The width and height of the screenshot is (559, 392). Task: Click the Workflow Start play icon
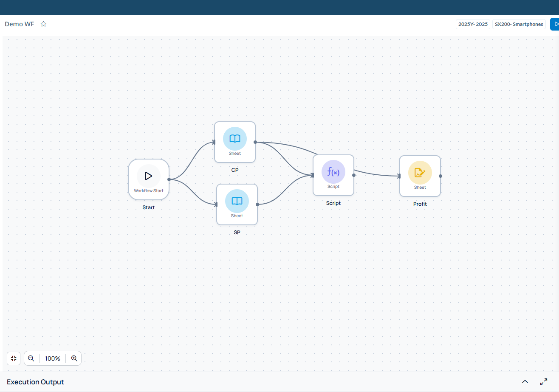tap(148, 176)
